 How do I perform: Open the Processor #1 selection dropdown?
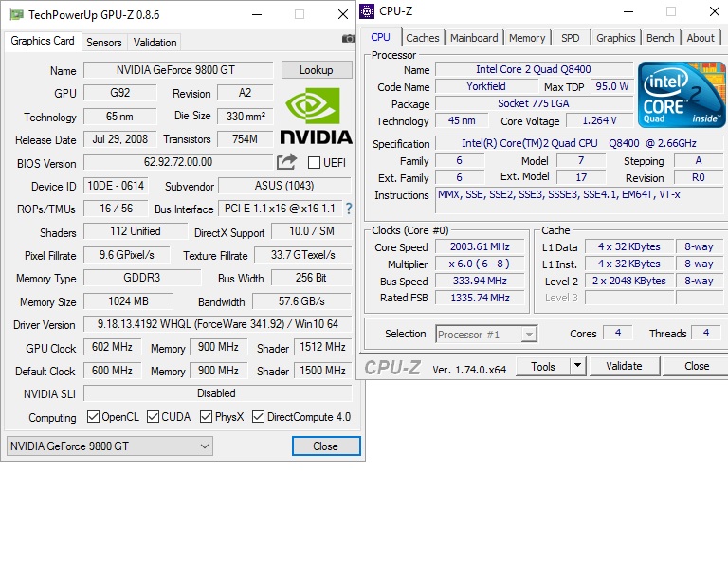point(486,335)
